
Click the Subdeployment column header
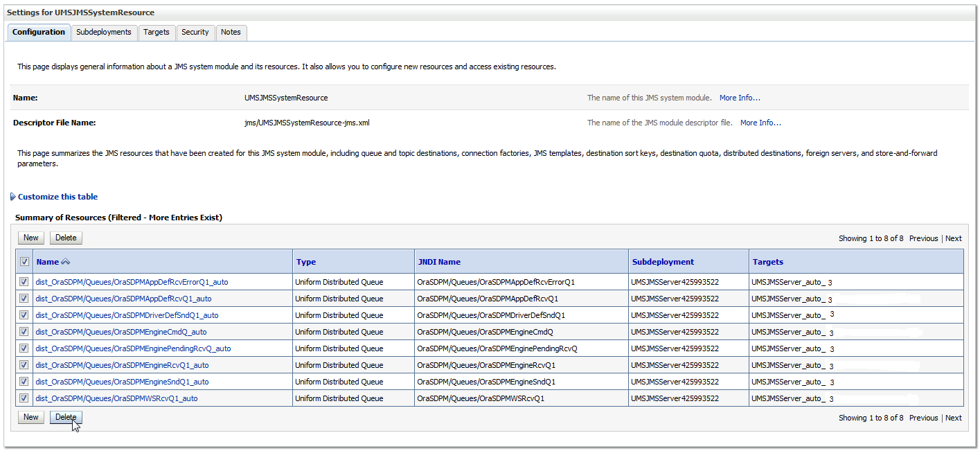point(663,262)
